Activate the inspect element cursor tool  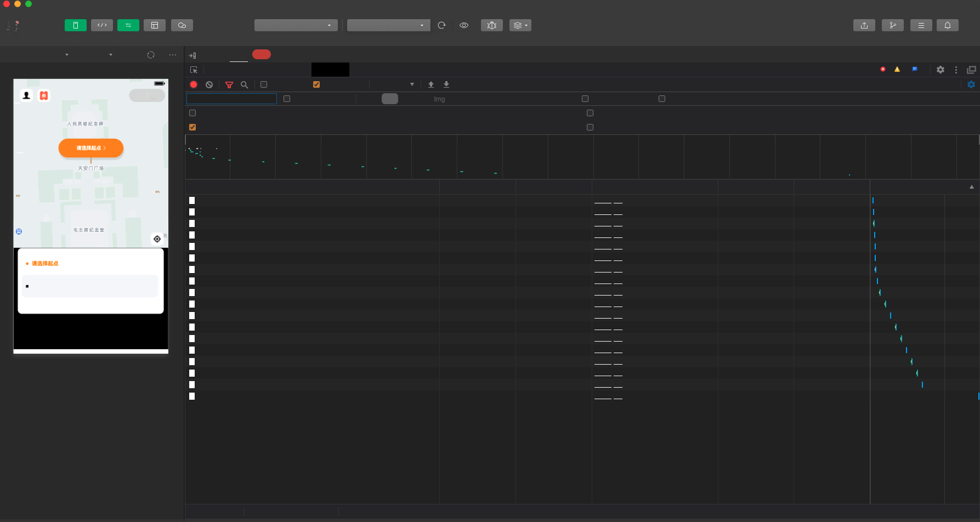point(194,70)
